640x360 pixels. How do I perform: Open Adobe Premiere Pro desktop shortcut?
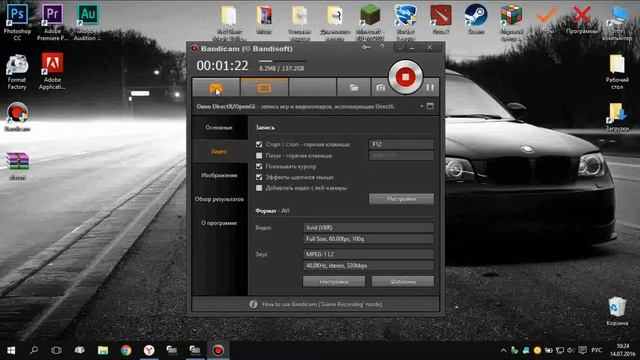pos(52,22)
